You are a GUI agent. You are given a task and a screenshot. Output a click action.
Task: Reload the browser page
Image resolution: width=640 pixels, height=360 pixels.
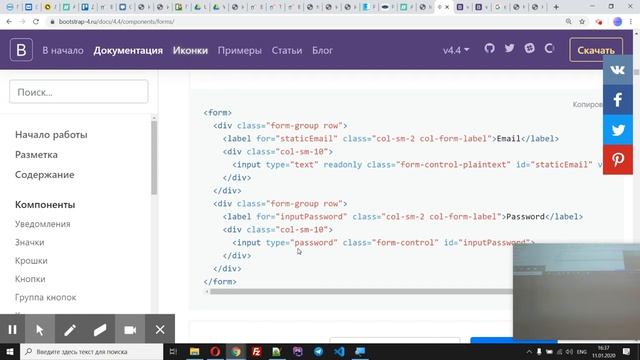coord(36,21)
